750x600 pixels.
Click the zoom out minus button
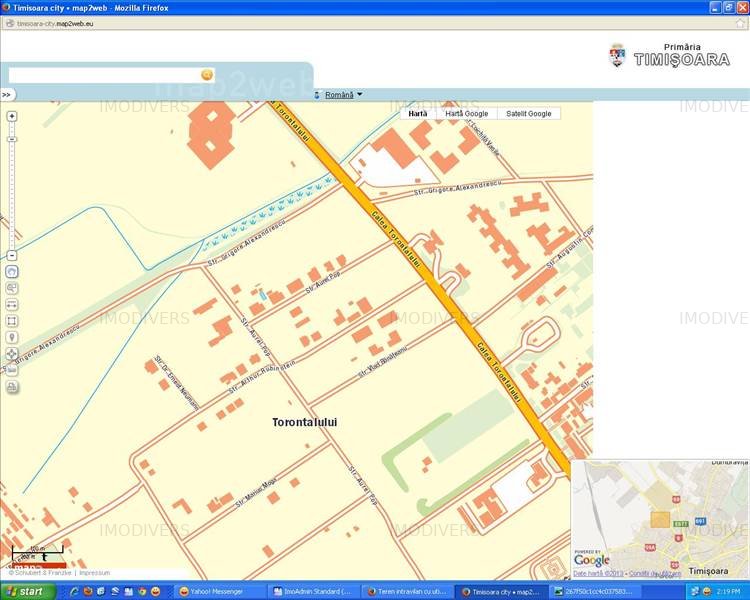[x=12, y=255]
